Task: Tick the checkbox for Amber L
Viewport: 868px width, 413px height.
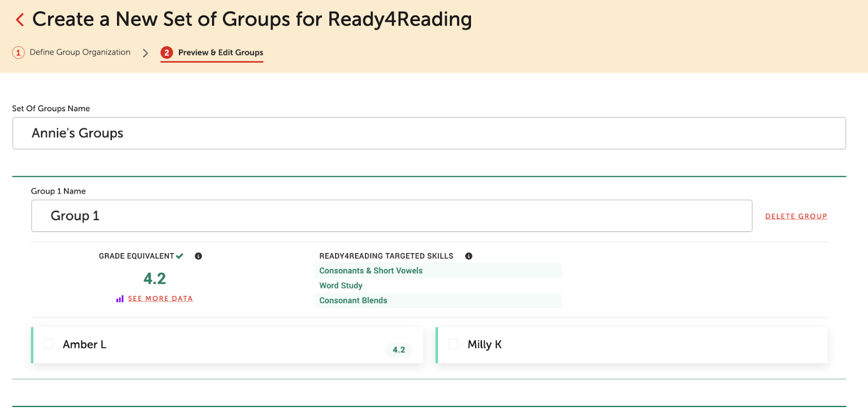Action: tap(48, 344)
